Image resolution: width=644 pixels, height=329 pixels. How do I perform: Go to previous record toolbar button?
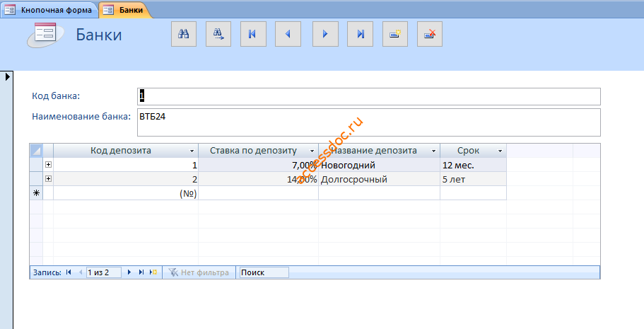[288, 34]
